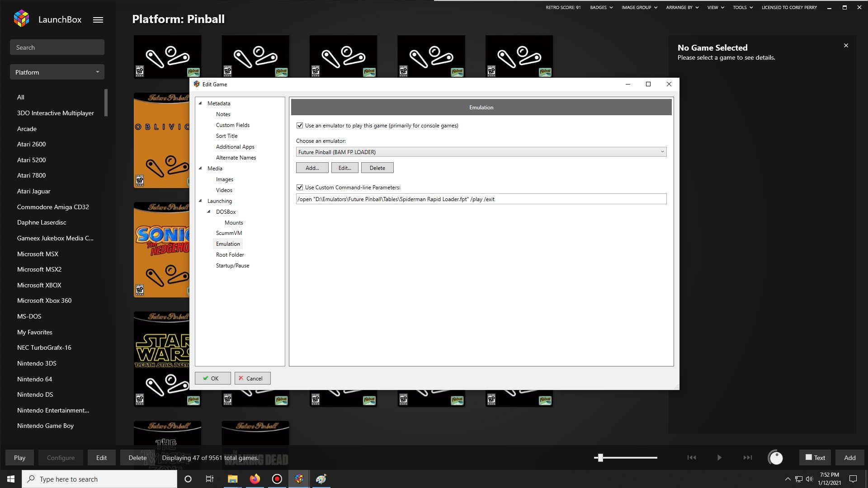Screen dimensions: 868x488
Task: Collapse the DOSBox tree node
Action: [209, 212]
